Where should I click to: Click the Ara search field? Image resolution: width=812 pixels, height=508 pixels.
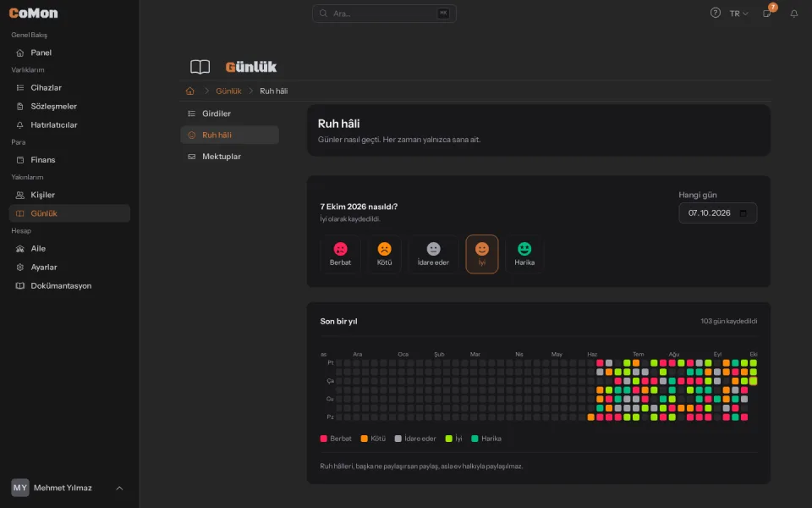coord(384,14)
